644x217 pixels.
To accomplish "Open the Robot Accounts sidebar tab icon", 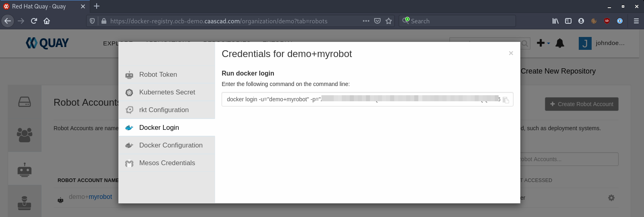I will pos(25,170).
